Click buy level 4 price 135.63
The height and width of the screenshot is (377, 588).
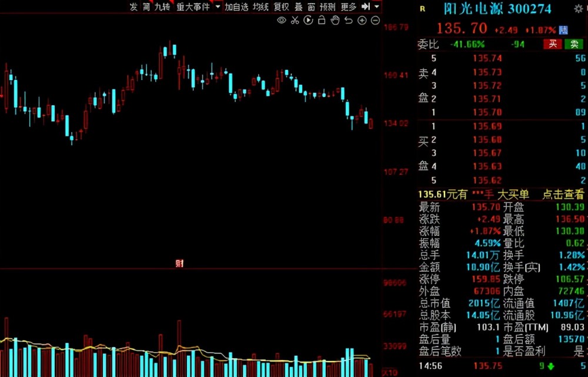coord(487,166)
